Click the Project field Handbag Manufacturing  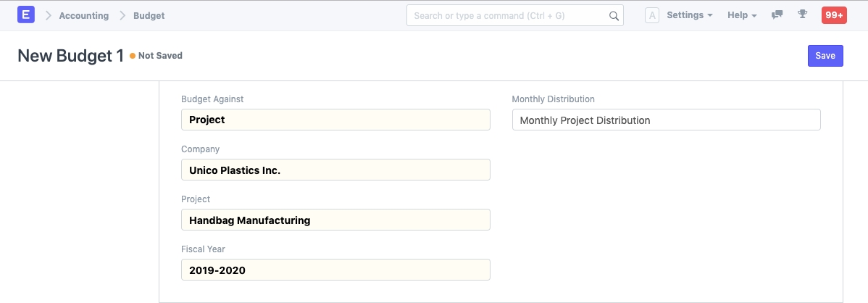point(335,220)
